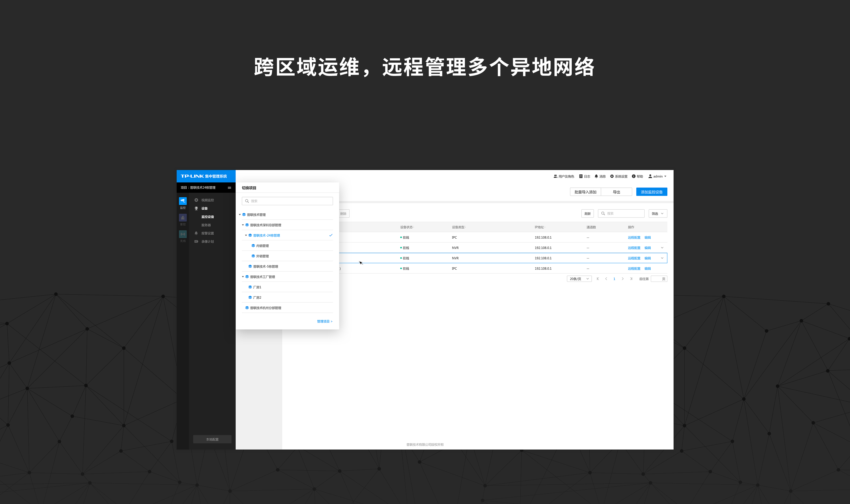850x504 pixels.
Task: Open the project list hamburger menu
Action: [229, 188]
